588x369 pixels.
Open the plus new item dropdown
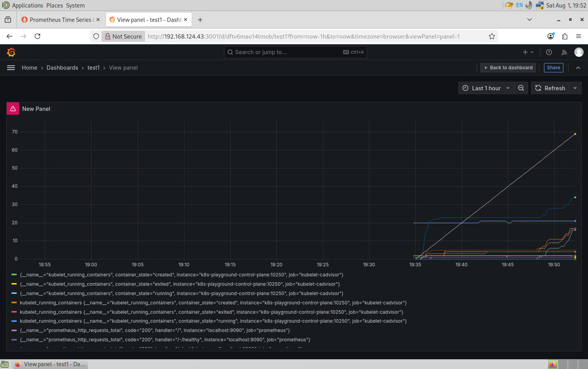(528, 52)
